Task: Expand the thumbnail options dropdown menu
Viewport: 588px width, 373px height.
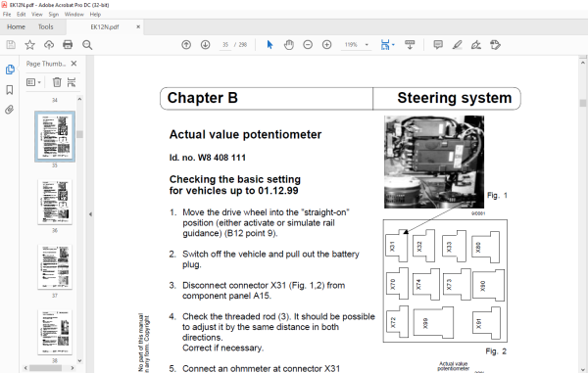Action: (x=33, y=82)
